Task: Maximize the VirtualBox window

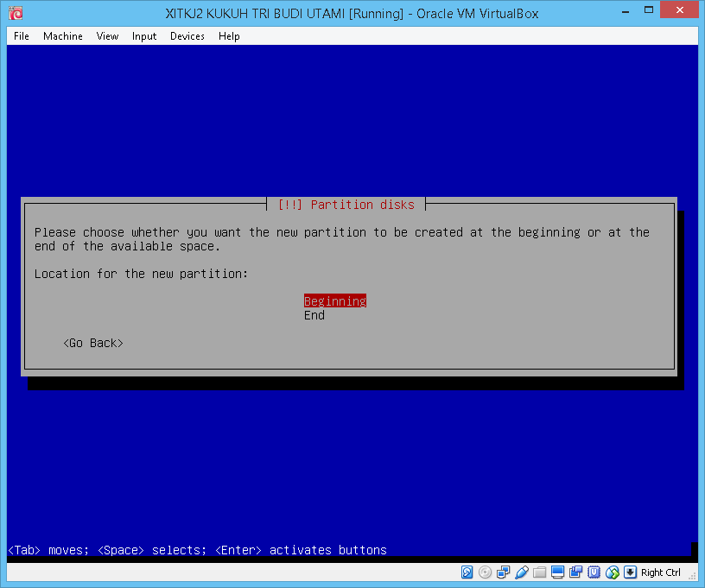Action: coord(648,10)
